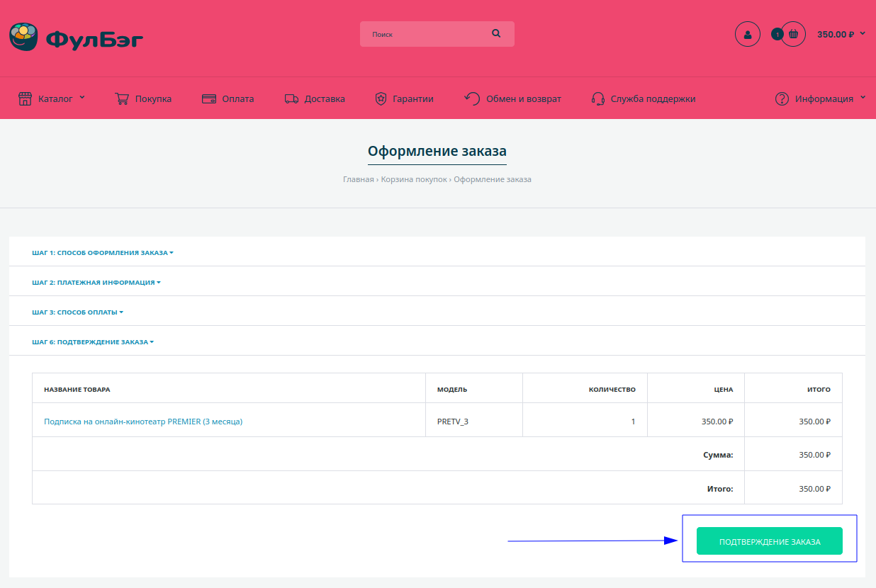Expand Шаг 1: Способ оформления заказа
The image size is (876, 588).
102,253
